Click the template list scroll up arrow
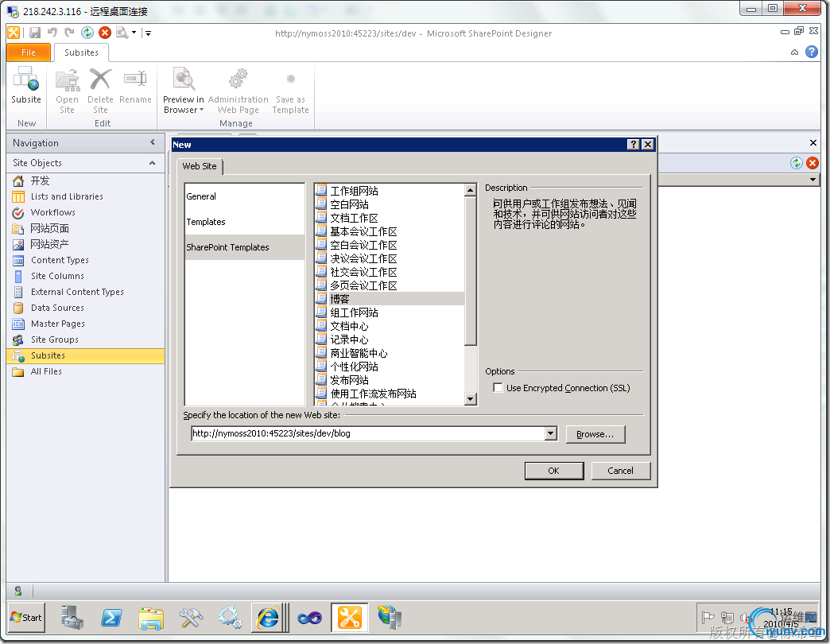The height and width of the screenshot is (644, 830). click(x=470, y=190)
